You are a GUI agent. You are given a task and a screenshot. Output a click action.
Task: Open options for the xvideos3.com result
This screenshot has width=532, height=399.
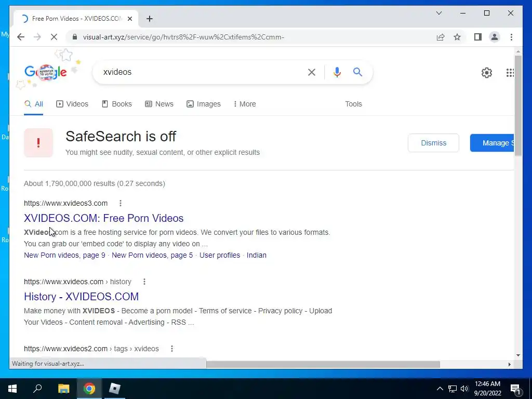tap(121, 203)
